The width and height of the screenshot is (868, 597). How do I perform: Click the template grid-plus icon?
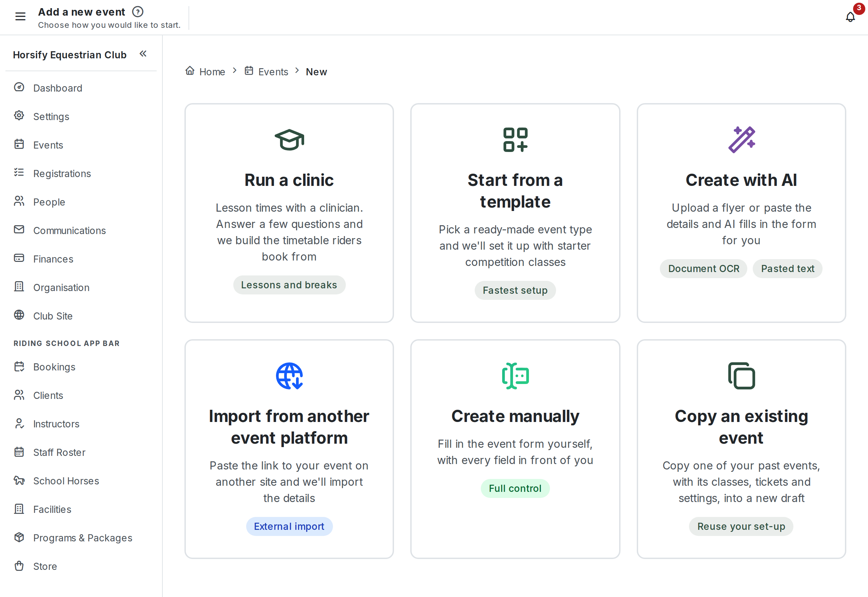coord(515,139)
